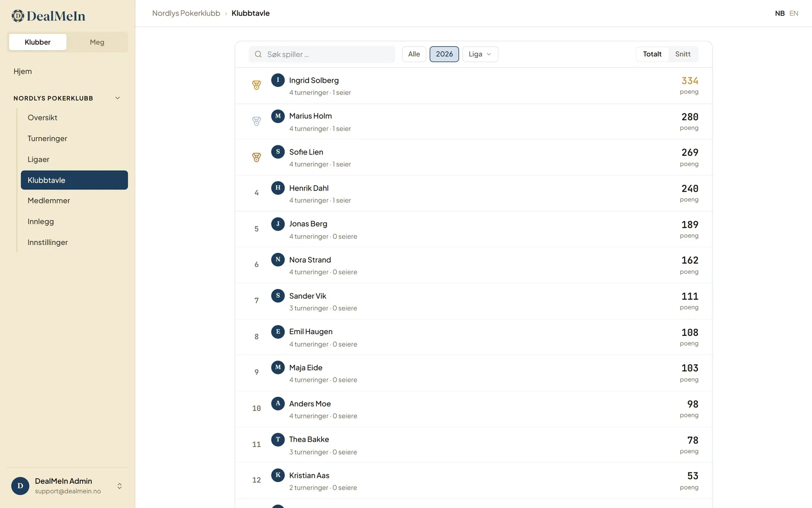Click Nora Strand's avatar

click(x=278, y=259)
